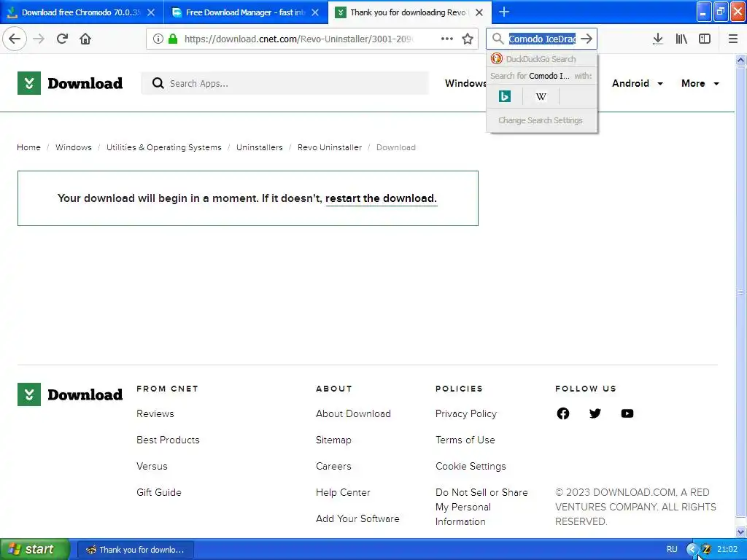Close the Free Download Manager tab
747x560 pixels.
(x=315, y=12)
